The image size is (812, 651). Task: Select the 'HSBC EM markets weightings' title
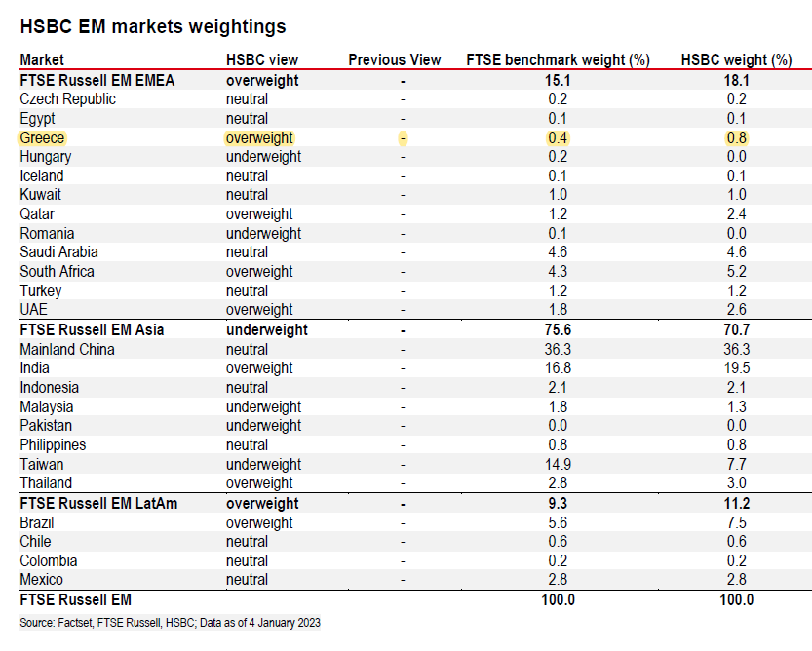tap(153, 26)
